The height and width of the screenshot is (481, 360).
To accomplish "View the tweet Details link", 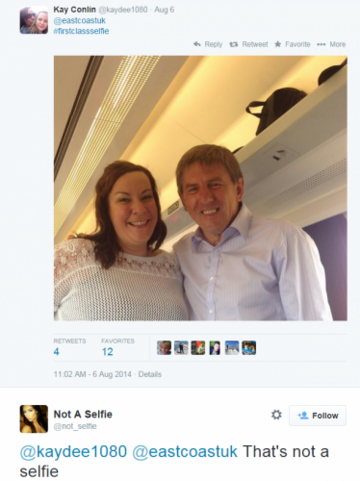I will 150,374.
